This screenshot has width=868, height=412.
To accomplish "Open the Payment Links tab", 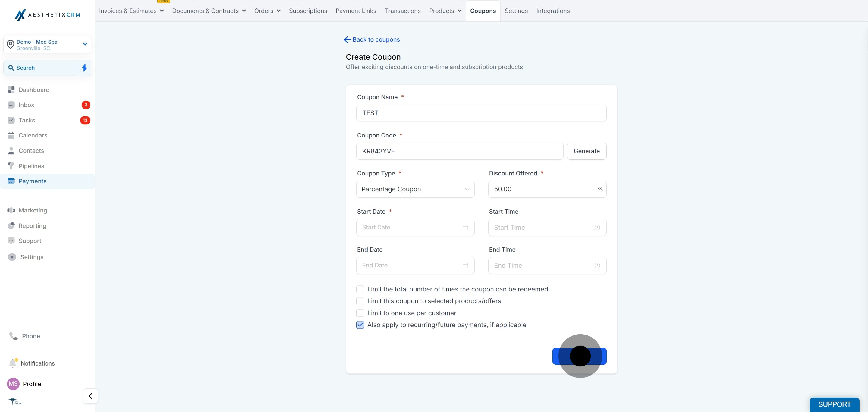I will click(x=356, y=11).
